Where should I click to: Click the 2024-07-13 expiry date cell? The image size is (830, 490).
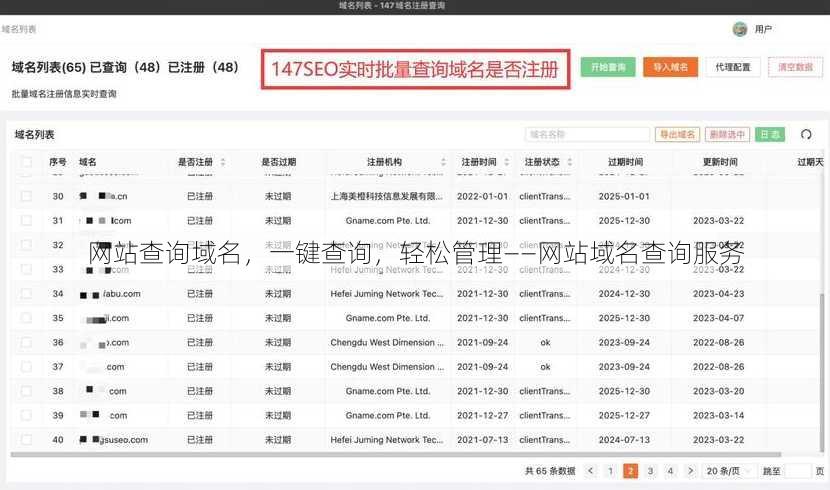624,440
